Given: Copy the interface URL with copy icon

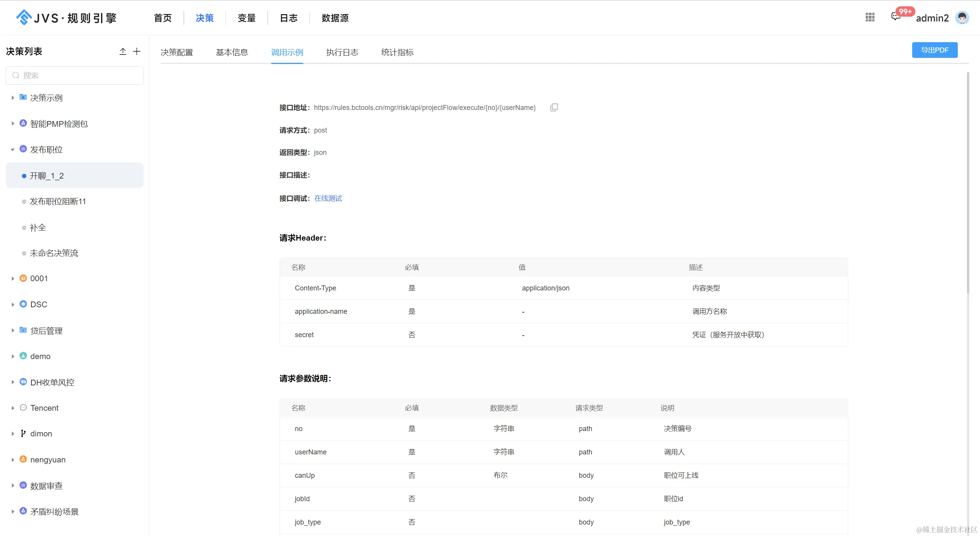Looking at the screenshot, I should click(554, 108).
